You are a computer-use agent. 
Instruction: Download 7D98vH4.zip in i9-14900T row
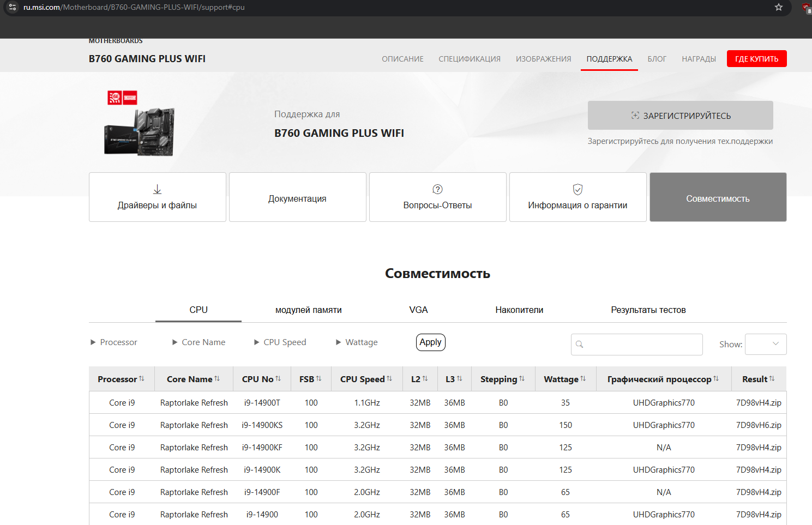coord(759,403)
